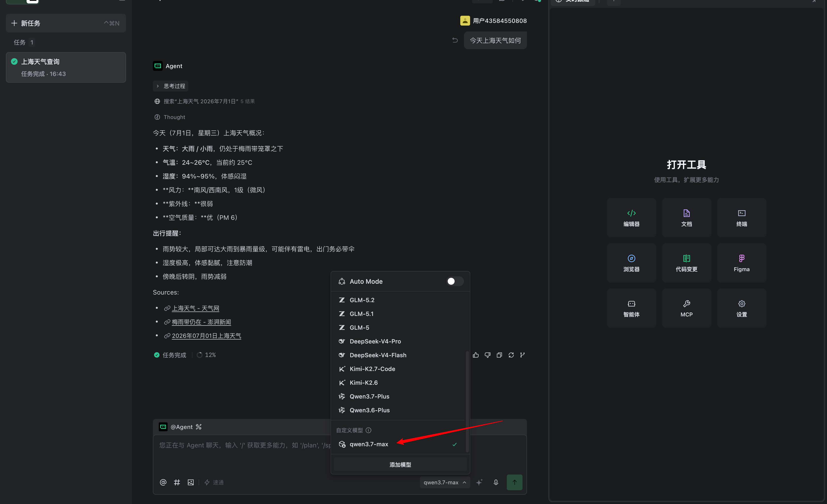The width and height of the screenshot is (827, 504).
Task: Click the 添加模型 add model button
Action: [x=400, y=464]
